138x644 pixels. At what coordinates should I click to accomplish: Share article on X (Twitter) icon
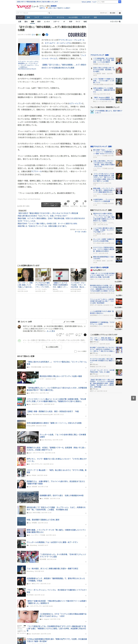43,35
